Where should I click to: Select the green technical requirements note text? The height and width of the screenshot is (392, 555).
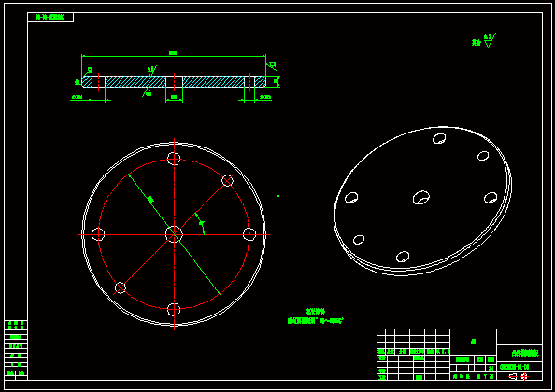pyautogui.click(x=315, y=316)
